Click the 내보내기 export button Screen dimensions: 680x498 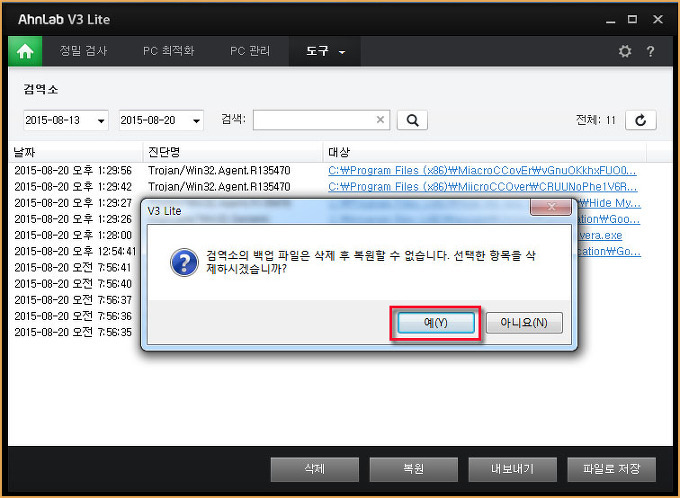[x=512, y=469]
